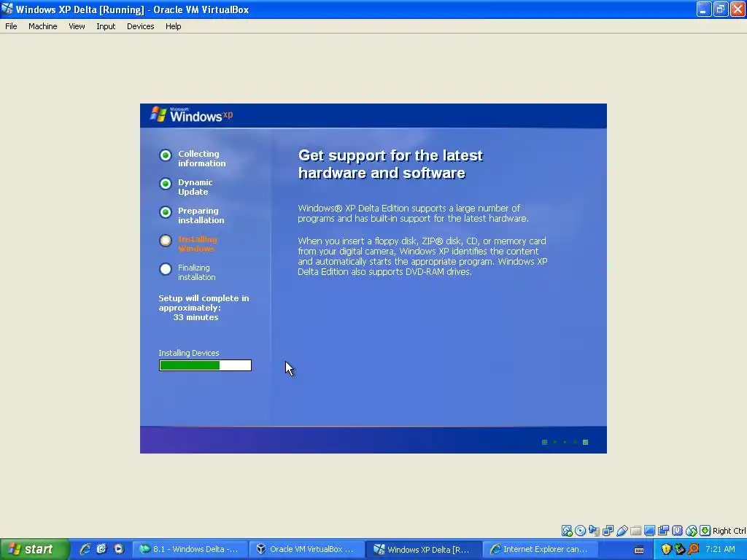Launch Internet Explorer from quick launch
747x560 pixels.
coord(85,549)
